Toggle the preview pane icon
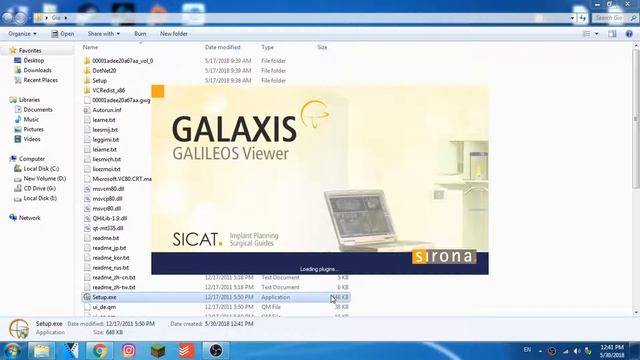Image resolution: width=640 pixels, height=360 pixels. point(612,34)
